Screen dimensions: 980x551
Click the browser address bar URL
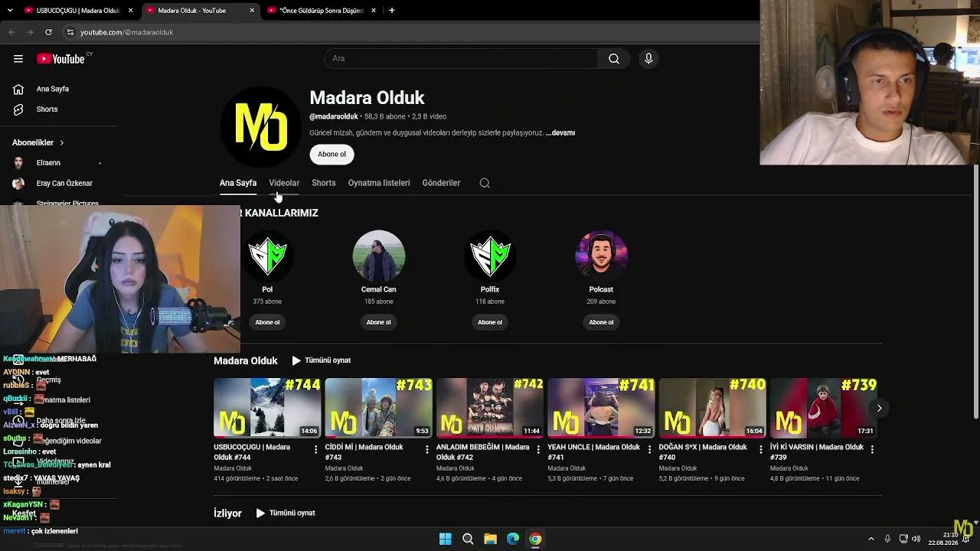[127, 32]
